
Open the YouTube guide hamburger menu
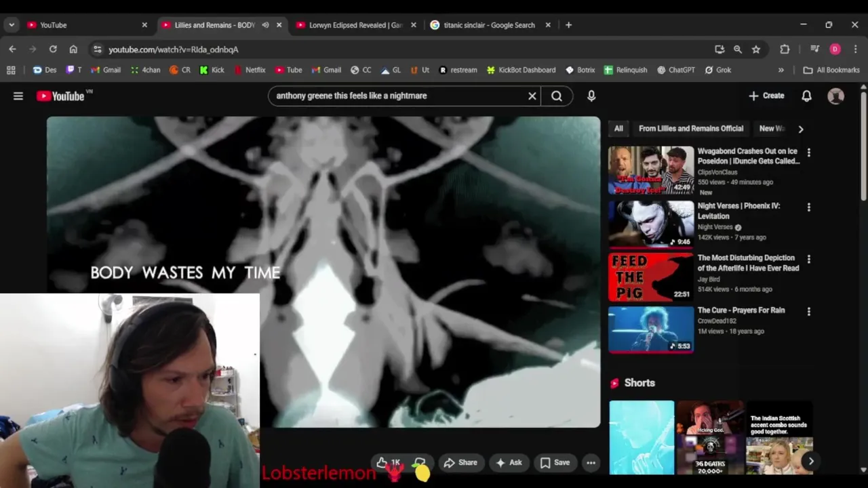coord(18,96)
